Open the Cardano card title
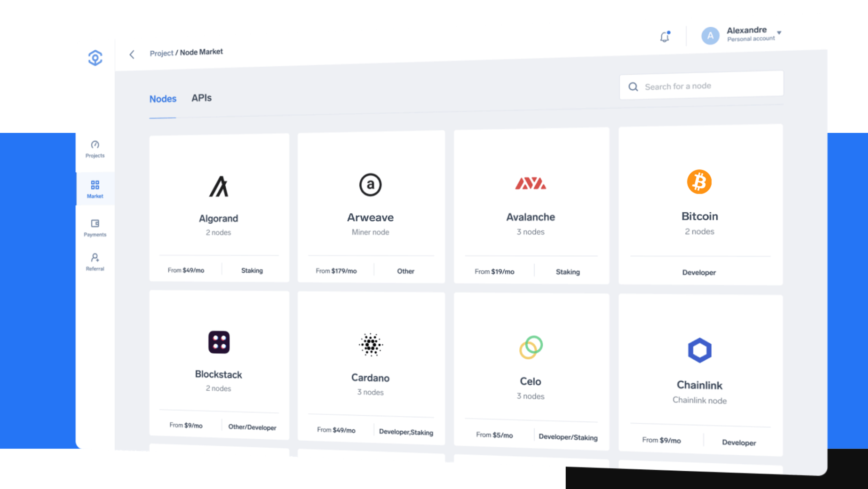The width and height of the screenshot is (868, 489). tap(370, 378)
